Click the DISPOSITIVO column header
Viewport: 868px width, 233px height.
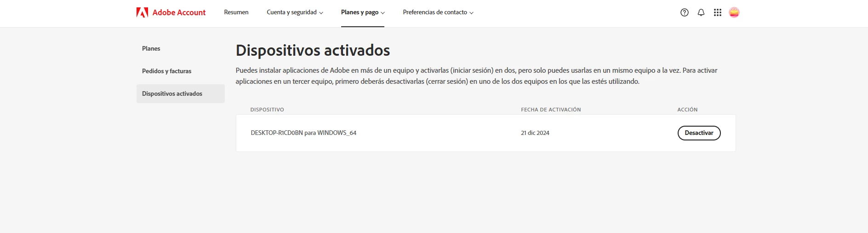267,110
